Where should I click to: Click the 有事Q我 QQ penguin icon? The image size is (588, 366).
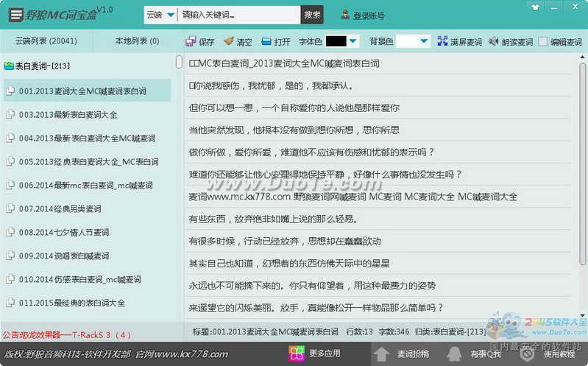click(455, 353)
